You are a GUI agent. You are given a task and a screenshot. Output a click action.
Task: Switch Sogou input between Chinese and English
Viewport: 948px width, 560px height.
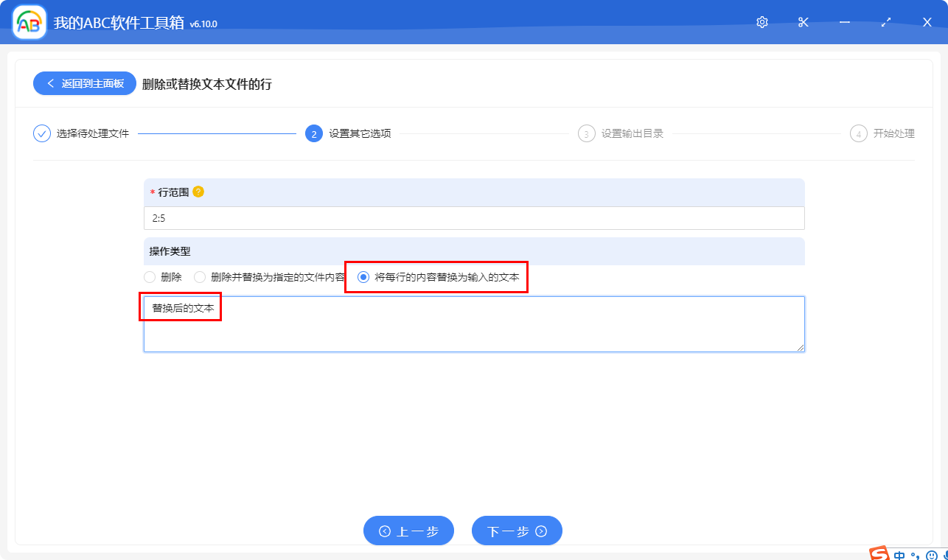[x=899, y=555]
